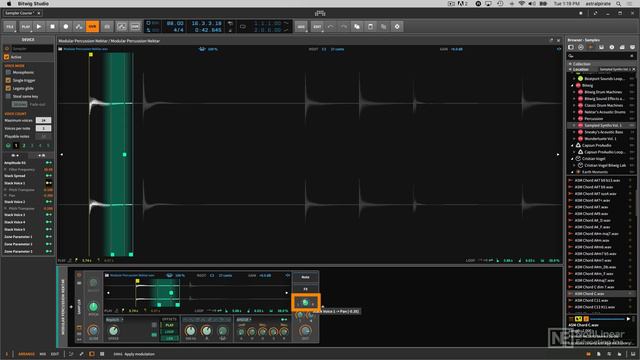Arm the transport Record button

(66, 27)
